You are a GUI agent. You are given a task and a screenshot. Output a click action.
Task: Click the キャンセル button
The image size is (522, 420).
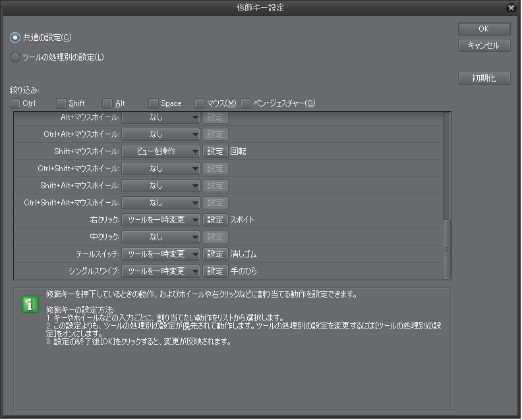(484, 45)
